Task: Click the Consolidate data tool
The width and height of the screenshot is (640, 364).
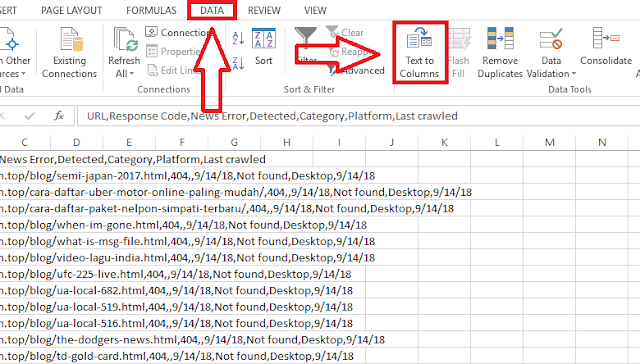Action: (606, 47)
